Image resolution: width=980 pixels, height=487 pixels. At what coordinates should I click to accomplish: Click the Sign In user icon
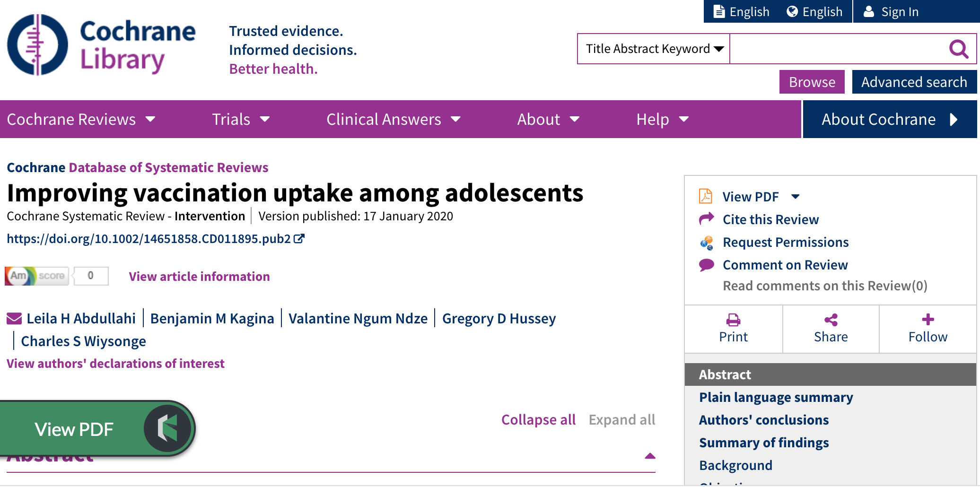click(869, 12)
